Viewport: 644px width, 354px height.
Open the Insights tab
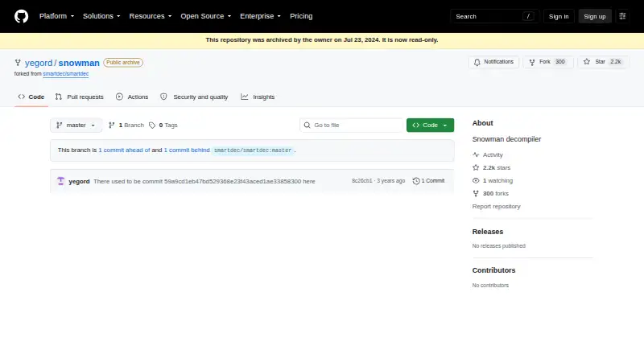point(258,97)
